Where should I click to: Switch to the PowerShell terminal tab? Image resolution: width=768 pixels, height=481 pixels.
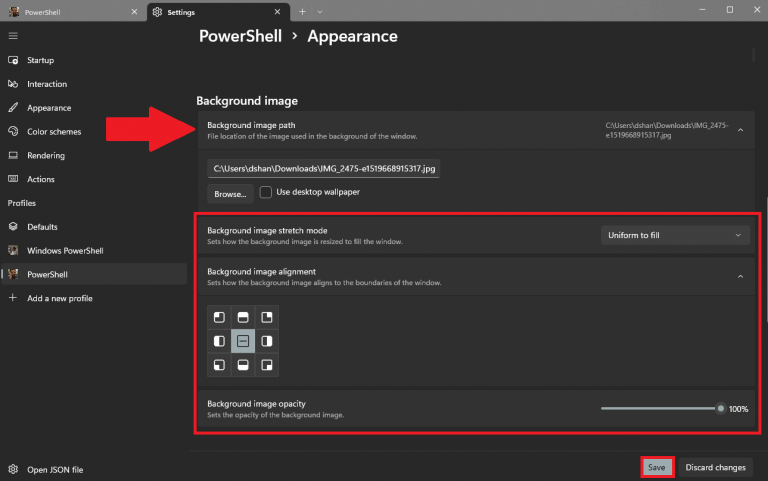click(x=72, y=12)
